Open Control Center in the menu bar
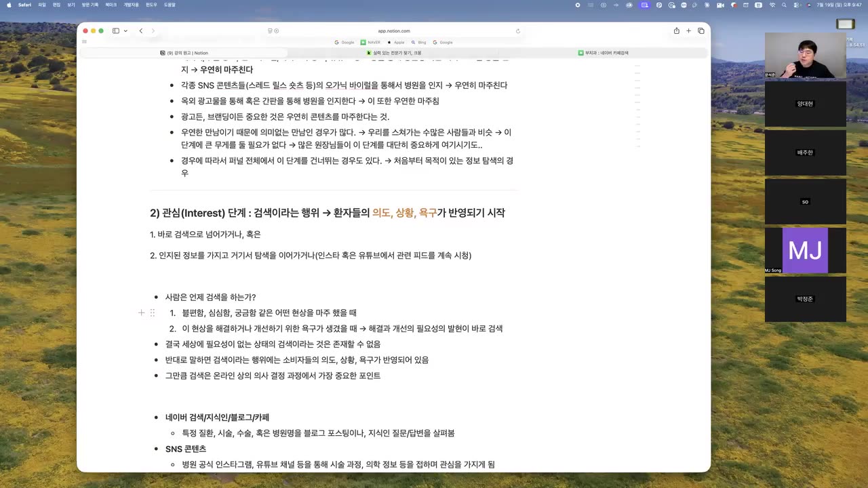Image resolution: width=868 pixels, height=488 pixels. [x=797, y=5]
